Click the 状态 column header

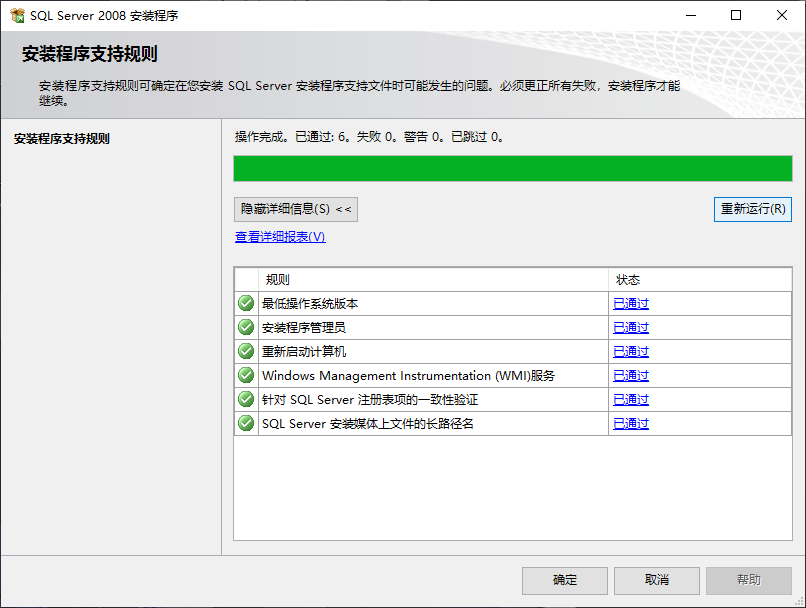click(x=700, y=280)
